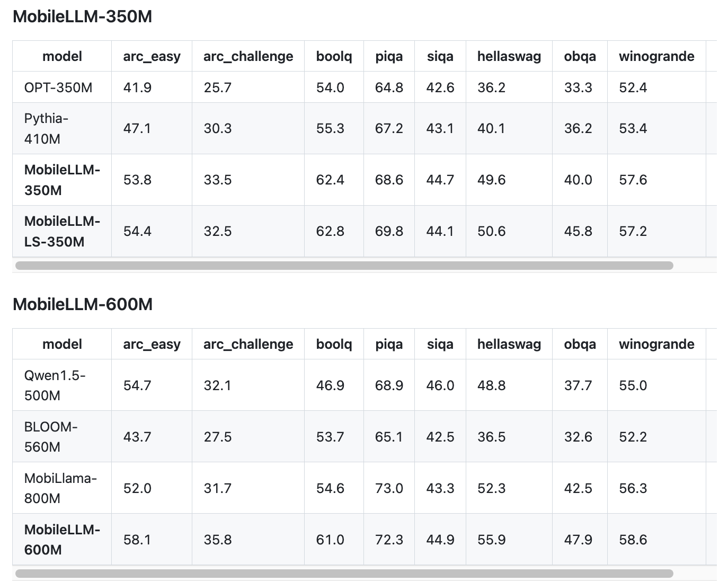Click the MobileLLM-600M section heading
Screen dimensions: 728x581
(x=83, y=304)
